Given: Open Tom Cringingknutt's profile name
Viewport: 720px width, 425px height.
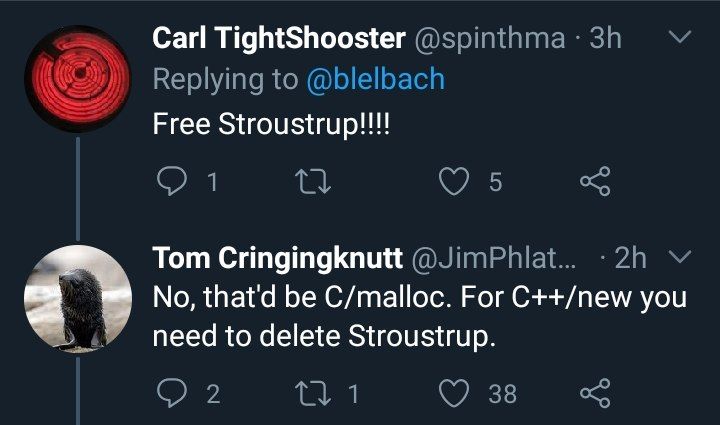Looking at the screenshot, I should pyautogui.click(x=275, y=258).
